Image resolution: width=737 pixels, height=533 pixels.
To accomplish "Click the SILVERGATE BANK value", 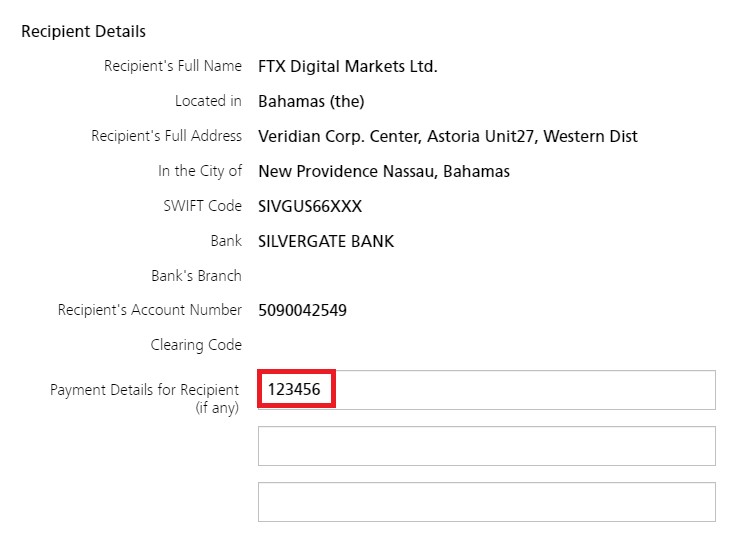I will pyautogui.click(x=326, y=242).
